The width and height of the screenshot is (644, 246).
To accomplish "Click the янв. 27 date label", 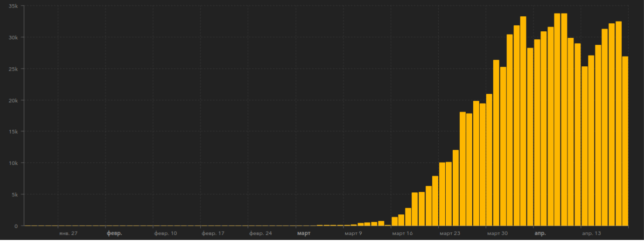I will 68,233.
